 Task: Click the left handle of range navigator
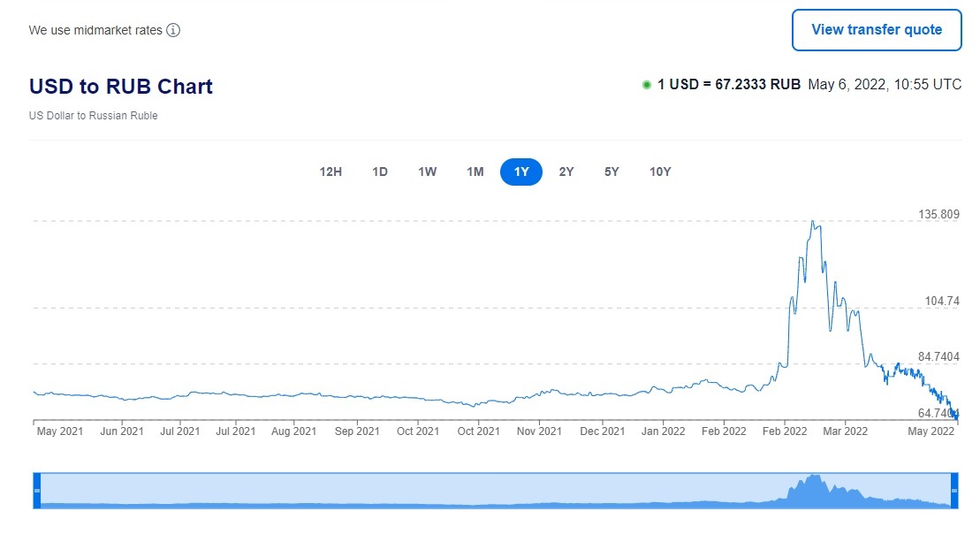coord(37,490)
